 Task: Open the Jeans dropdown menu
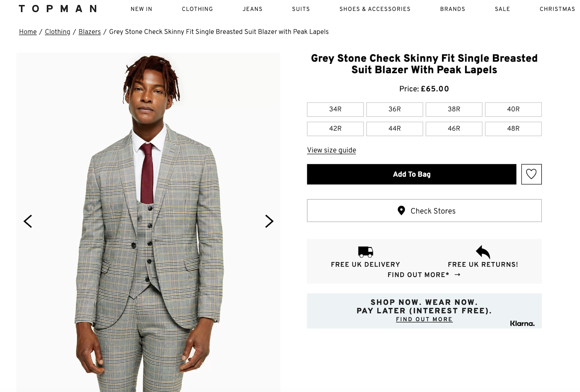pyautogui.click(x=252, y=9)
